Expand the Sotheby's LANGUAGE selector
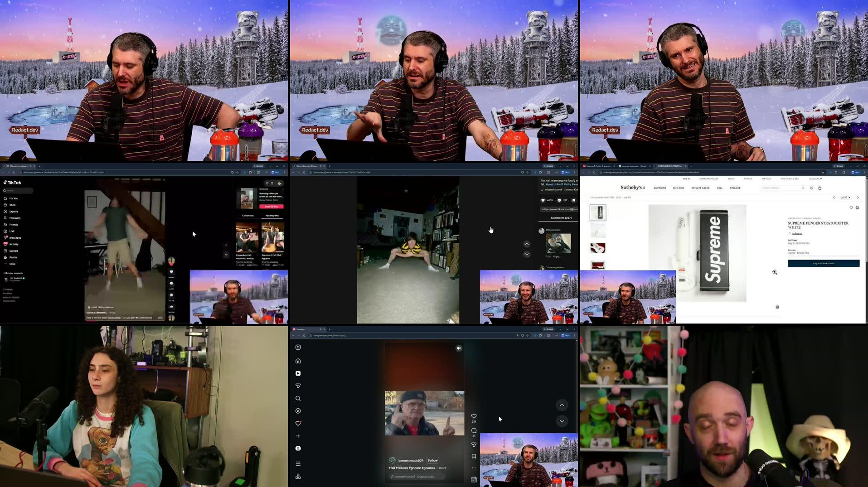868x487 pixels. 815,179
